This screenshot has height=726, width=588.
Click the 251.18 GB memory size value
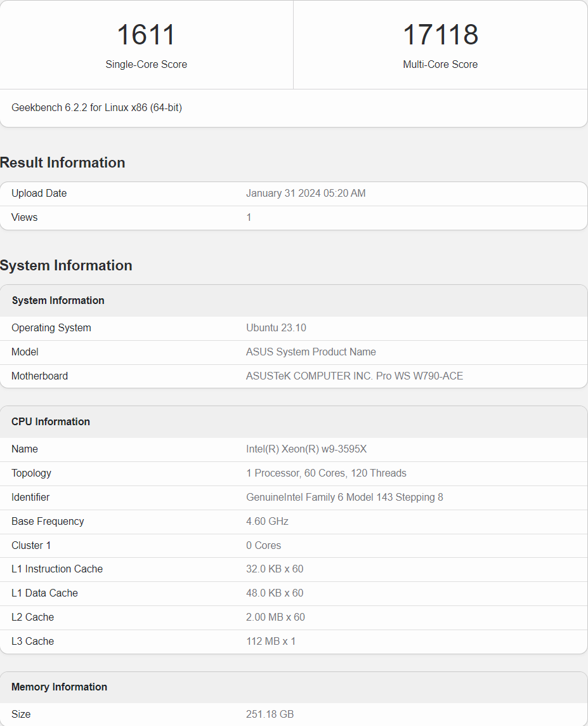pos(270,715)
